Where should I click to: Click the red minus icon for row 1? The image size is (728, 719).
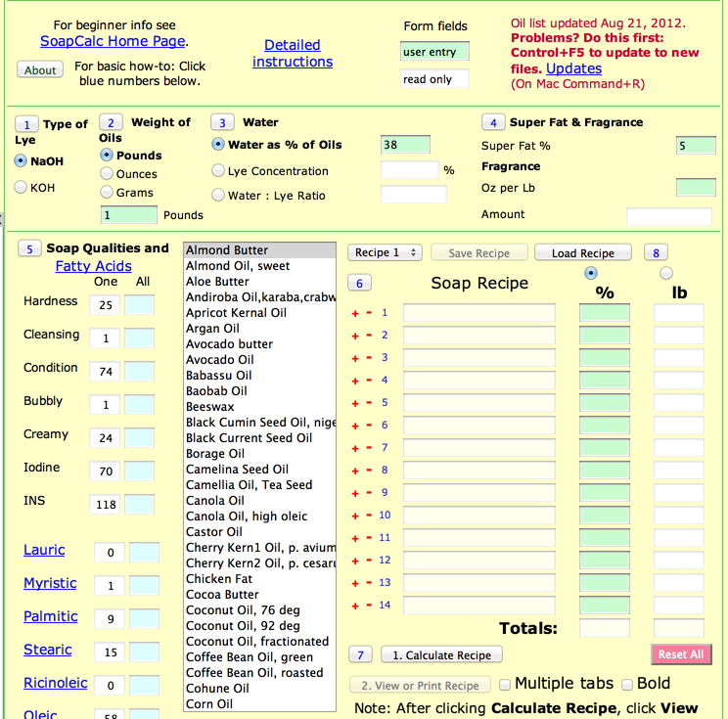point(369,313)
